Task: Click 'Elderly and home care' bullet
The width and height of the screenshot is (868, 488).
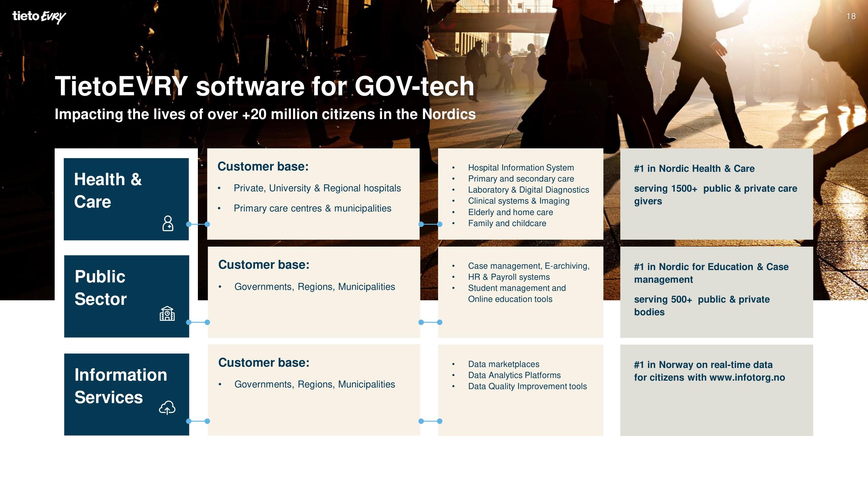Action: [x=510, y=212]
